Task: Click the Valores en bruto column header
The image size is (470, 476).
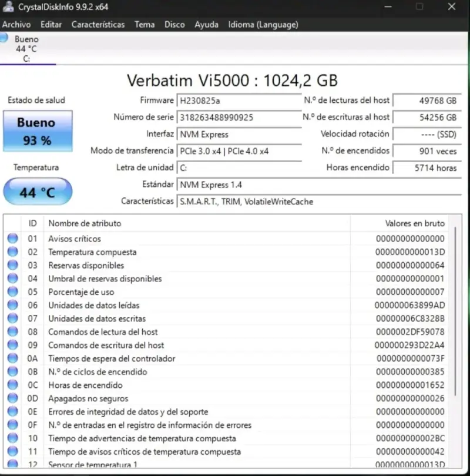Action: click(x=399, y=223)
